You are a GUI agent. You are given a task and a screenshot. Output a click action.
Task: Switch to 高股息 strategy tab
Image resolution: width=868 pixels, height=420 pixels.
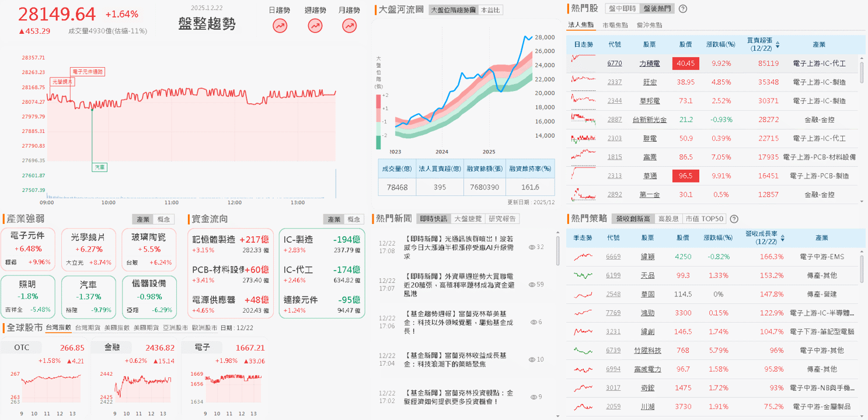click(668, 219)
